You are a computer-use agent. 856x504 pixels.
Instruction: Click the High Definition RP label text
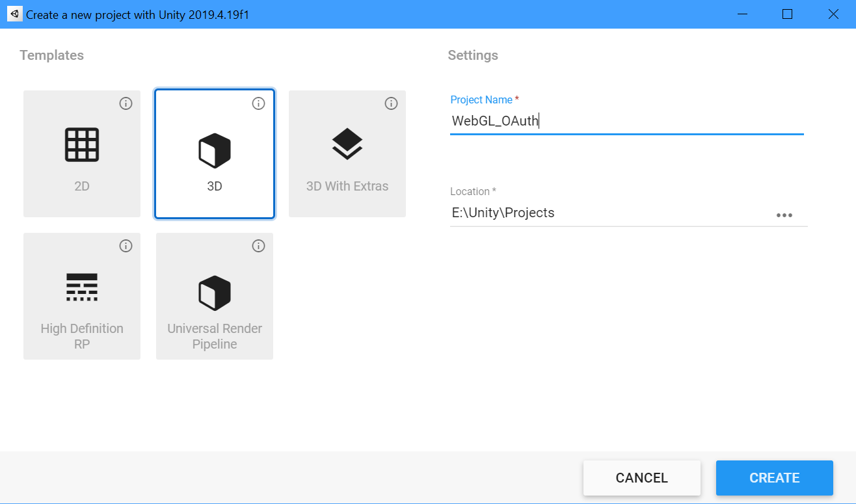pyautogui.click(x=82, y=336)
